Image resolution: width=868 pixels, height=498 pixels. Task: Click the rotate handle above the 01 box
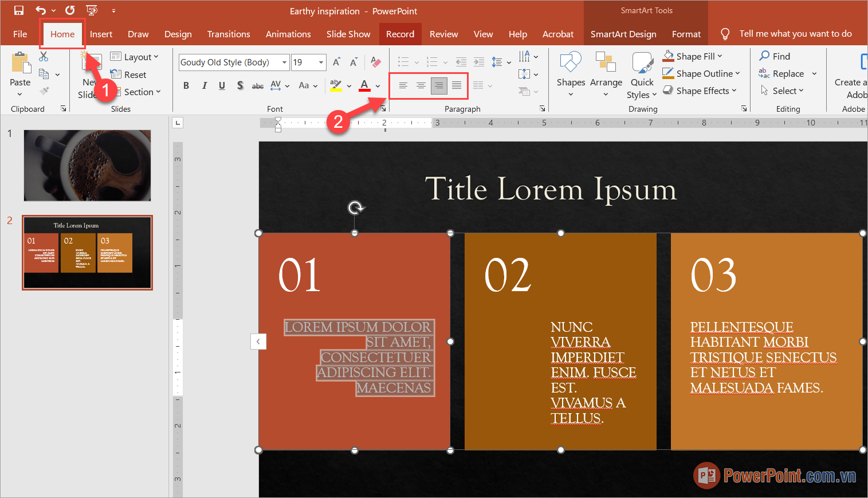[x=356, y=207]
